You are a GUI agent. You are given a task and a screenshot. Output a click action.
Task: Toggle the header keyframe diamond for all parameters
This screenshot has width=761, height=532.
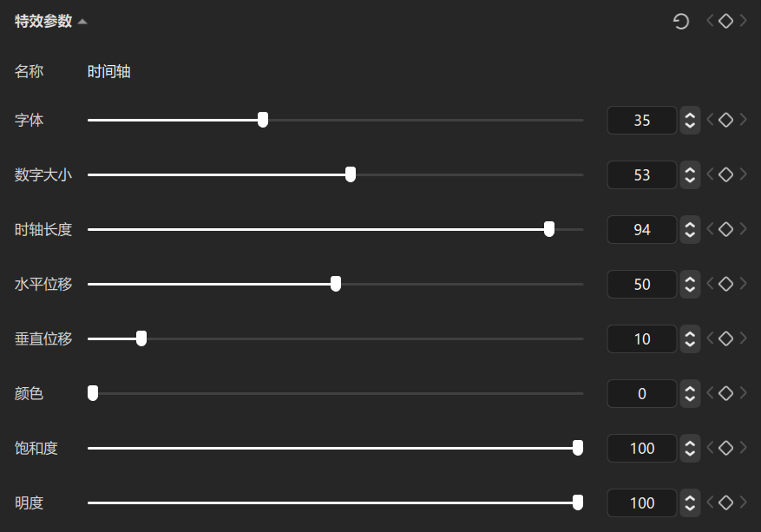point(725,21)
